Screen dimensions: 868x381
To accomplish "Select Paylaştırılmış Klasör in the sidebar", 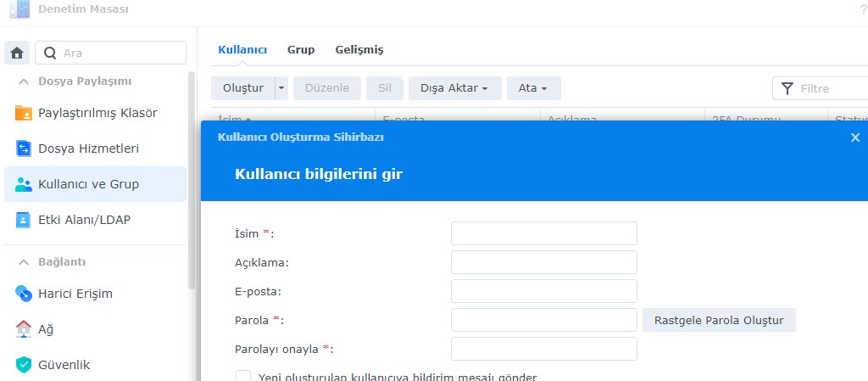I will 95,113.
